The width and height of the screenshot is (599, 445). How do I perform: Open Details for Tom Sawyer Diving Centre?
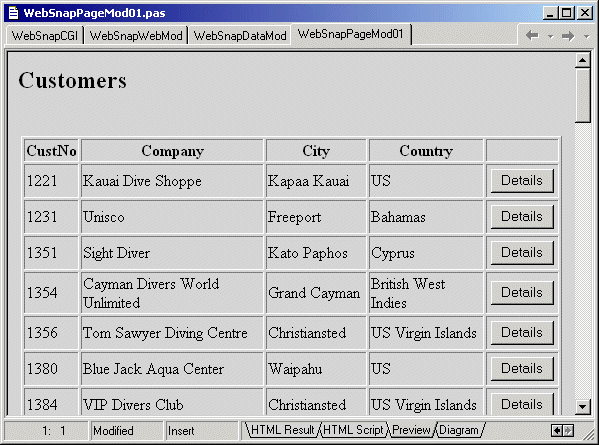coord(522,333)
